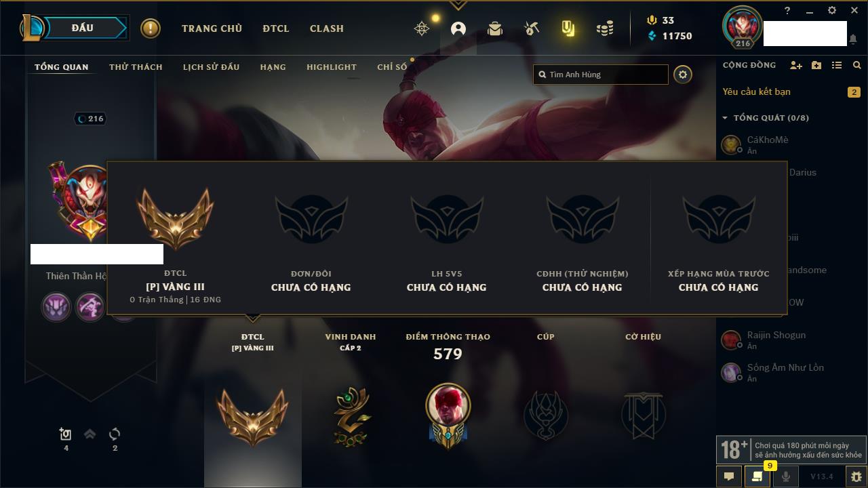Toggle the missions panel with badge 9
Viewport: 868px width, 488px height.
click(757, 476)
